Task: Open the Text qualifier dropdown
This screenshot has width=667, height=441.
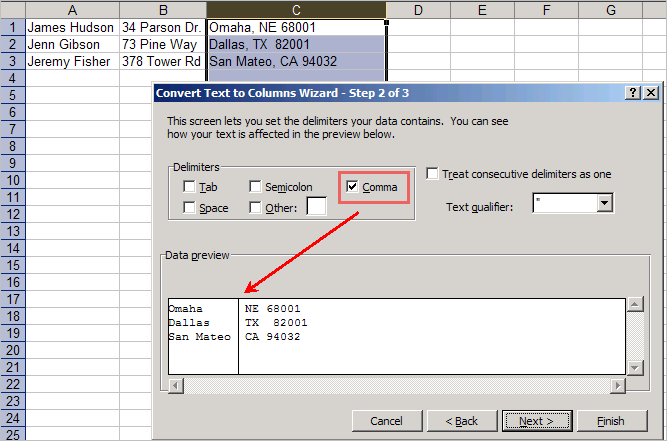Action: tap(604, 204)
